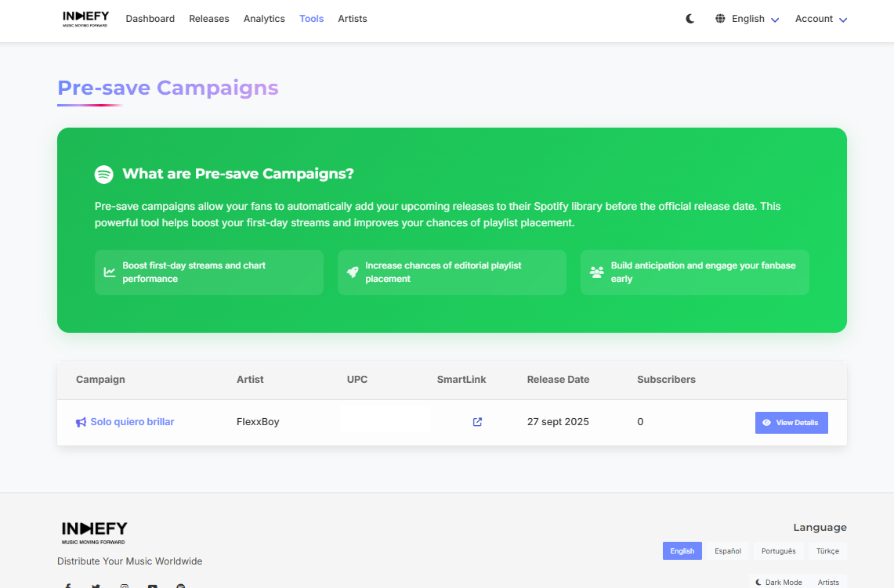Click the rocket icon for editorial playlist placement
This screenshot has width=894, height=588.
(x=353, y=272)
